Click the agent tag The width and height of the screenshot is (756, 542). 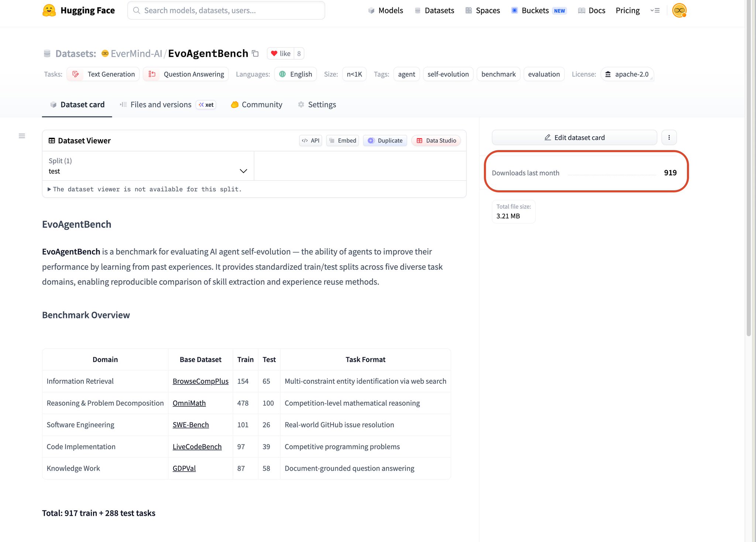[406, 74]
